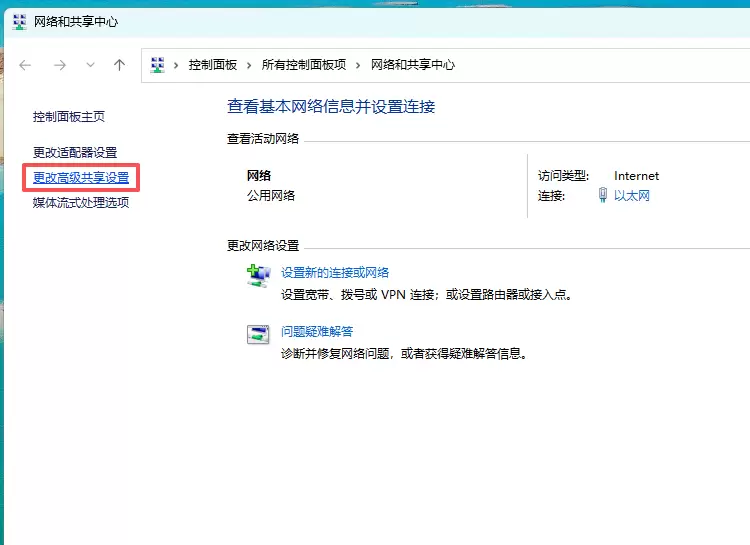The image size is (750, 545).
Task: Click the window title bar network icon
Action: (20, 22)
